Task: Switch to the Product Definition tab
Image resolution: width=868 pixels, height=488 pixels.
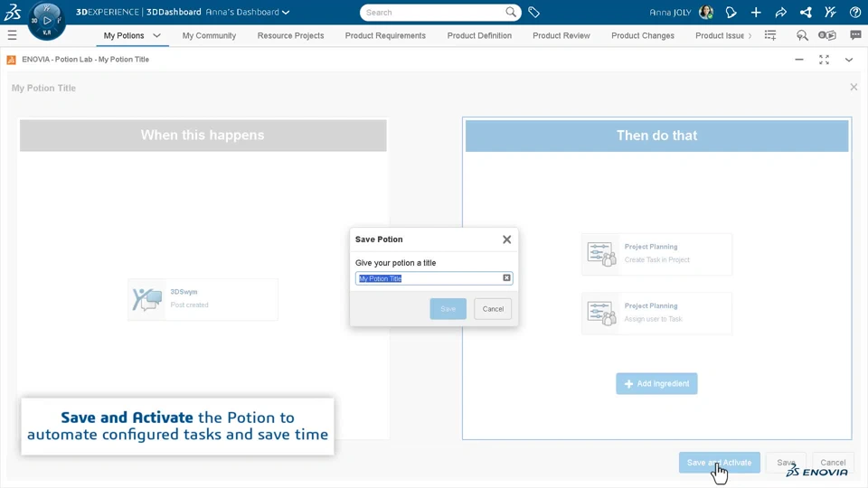Action: point(479,35)
